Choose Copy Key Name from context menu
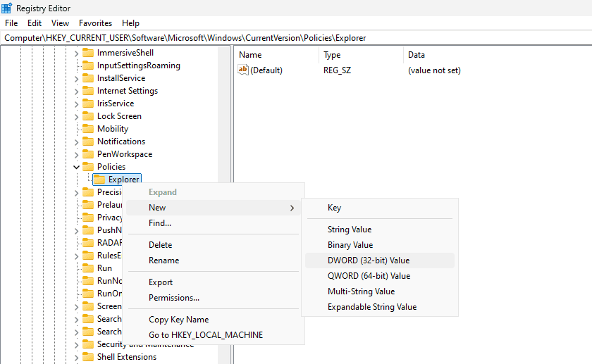 tap(214, 320)
